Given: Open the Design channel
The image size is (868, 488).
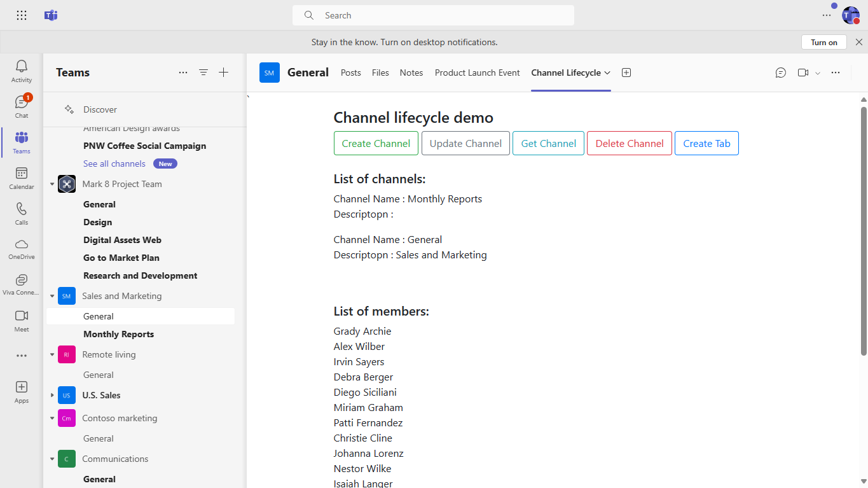Looking at the screenshot, I should tap(98, 222).
